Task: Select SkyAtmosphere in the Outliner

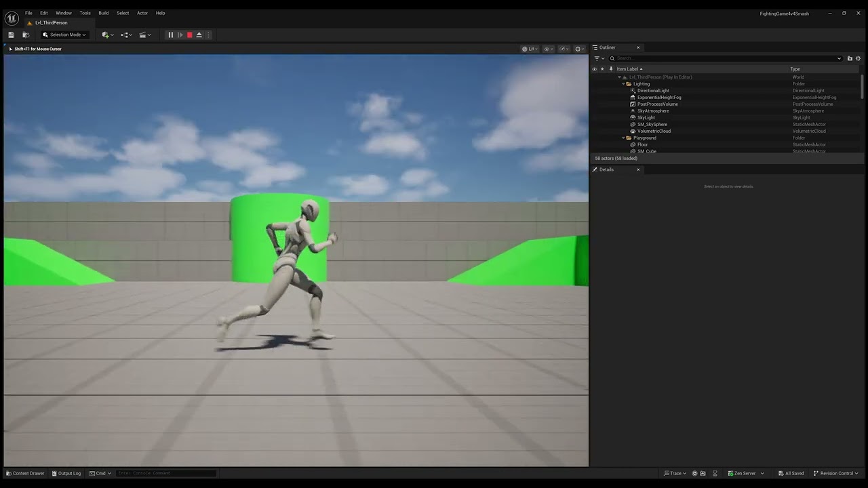Action: click(x=653, y=111)
